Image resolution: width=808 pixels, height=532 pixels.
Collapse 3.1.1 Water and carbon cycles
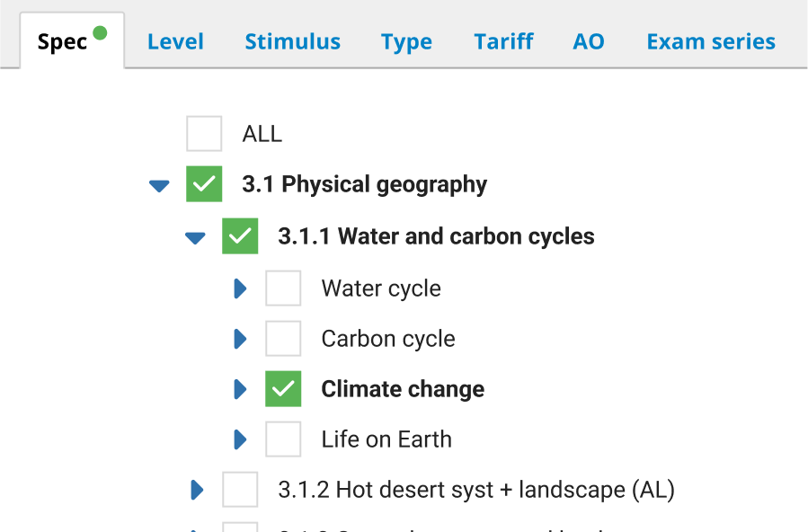click(x=195, y=238)
